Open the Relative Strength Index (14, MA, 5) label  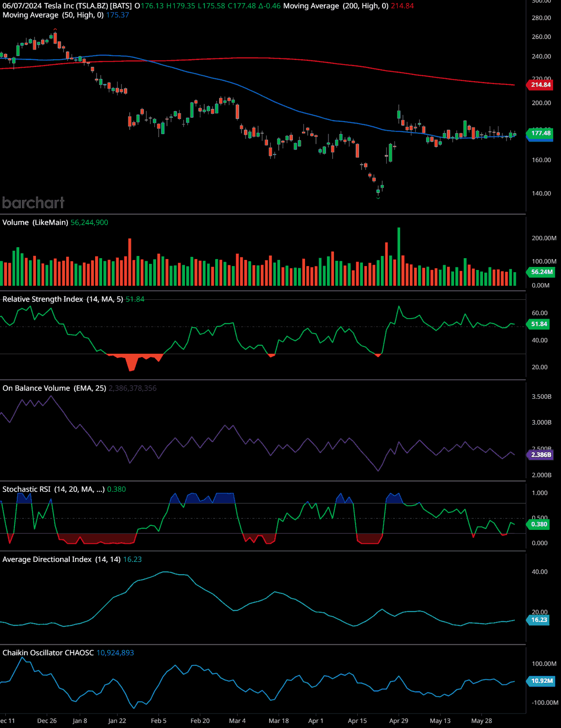63,299
